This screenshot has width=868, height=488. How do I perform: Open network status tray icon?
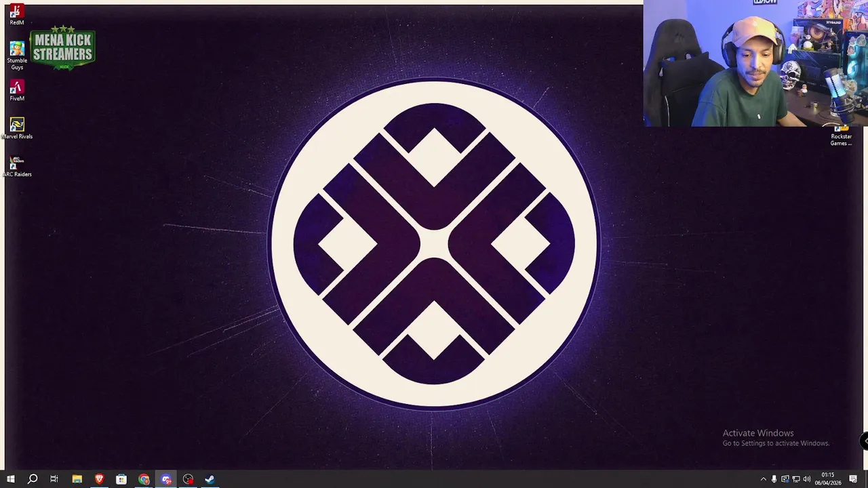[x=796, y=479]
